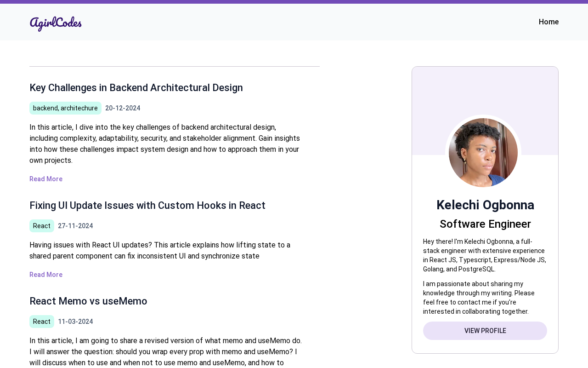Open the React Memo vs useMemo article
This screenshot has width=588, height=368.
click(88, 301)
